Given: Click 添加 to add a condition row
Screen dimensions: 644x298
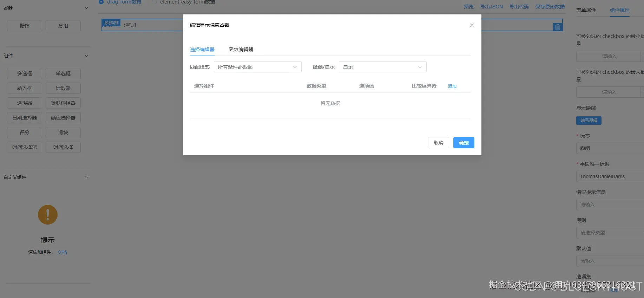Looking at the screenshot, I should tap(452, 86).
